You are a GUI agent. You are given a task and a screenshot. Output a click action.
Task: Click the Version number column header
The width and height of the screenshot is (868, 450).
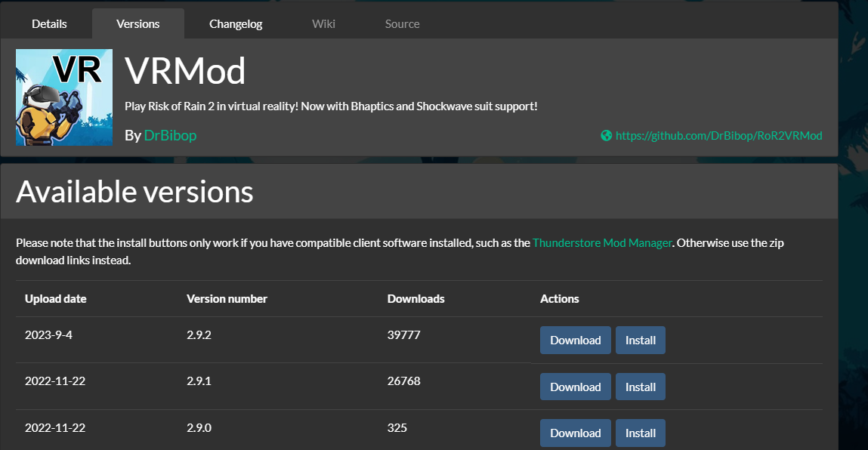click(x=227, y=299)
